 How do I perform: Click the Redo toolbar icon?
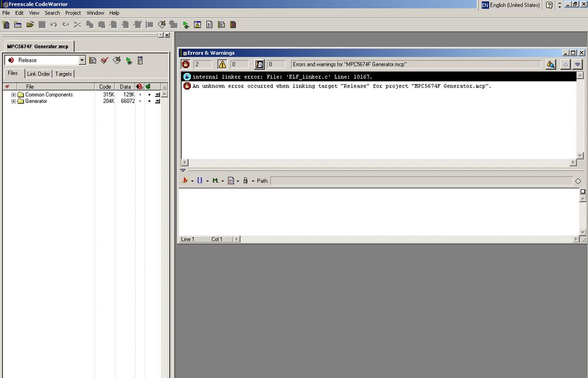tap(65, 25)
